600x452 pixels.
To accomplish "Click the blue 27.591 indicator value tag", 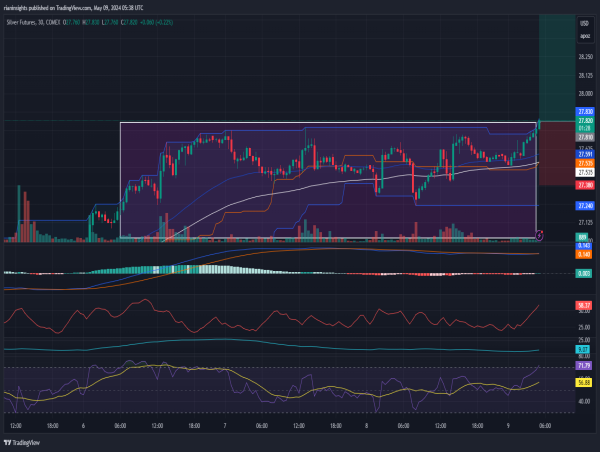I will 585,154.
